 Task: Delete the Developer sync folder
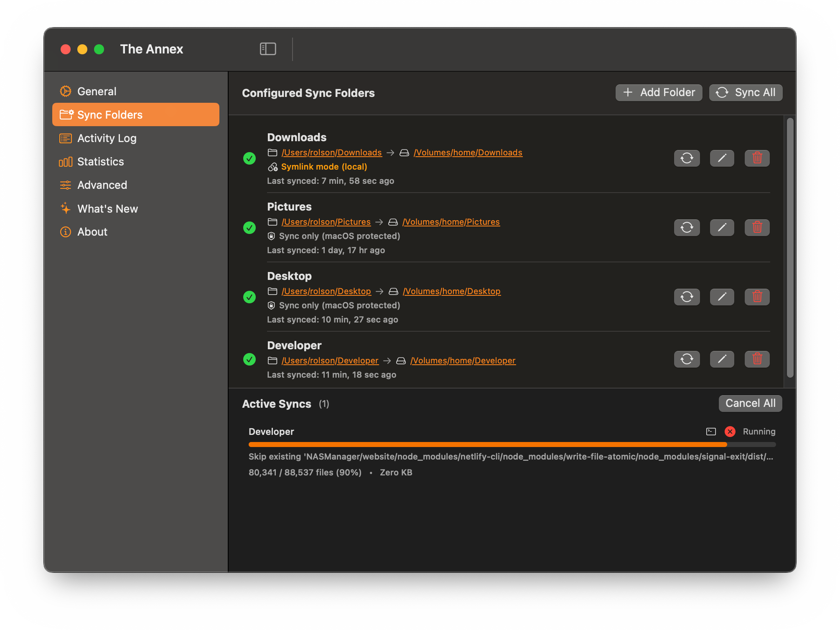coord(757,359)
